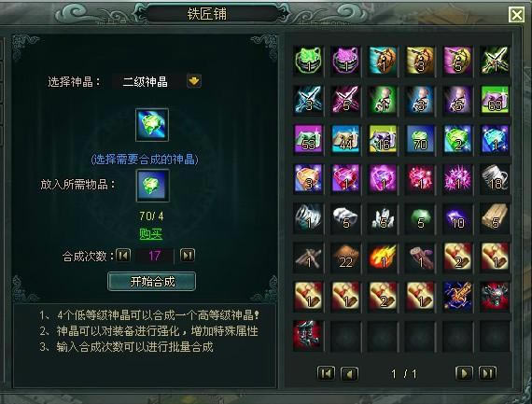Go to next inventory page
The height and width of the screenshot is (404, 532).
pos(464,373)
